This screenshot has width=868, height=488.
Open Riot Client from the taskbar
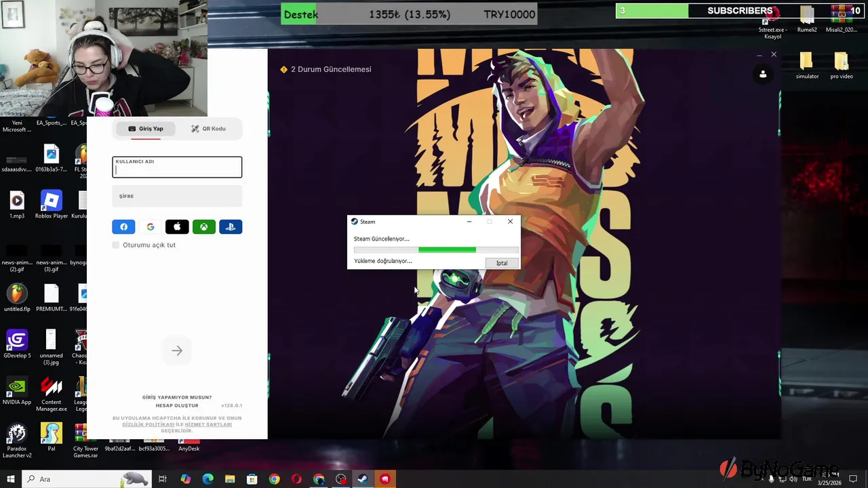click(385, 479)
